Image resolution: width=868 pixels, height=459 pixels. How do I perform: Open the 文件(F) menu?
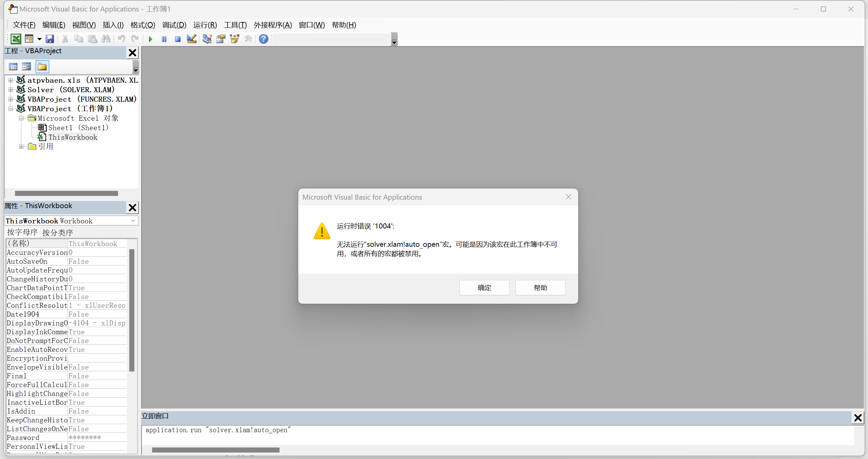(24, 25)
